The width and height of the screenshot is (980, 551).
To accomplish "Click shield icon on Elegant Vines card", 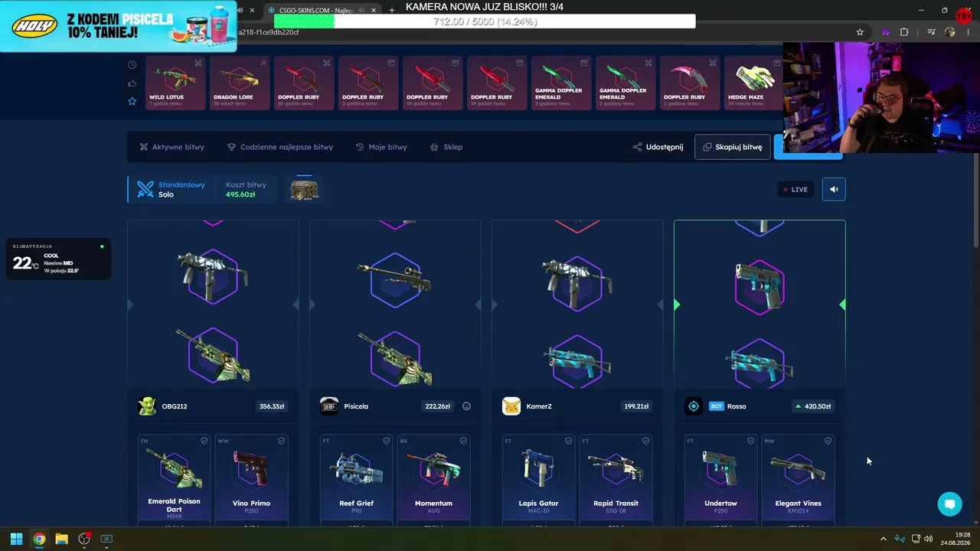I will click(828, 441).
